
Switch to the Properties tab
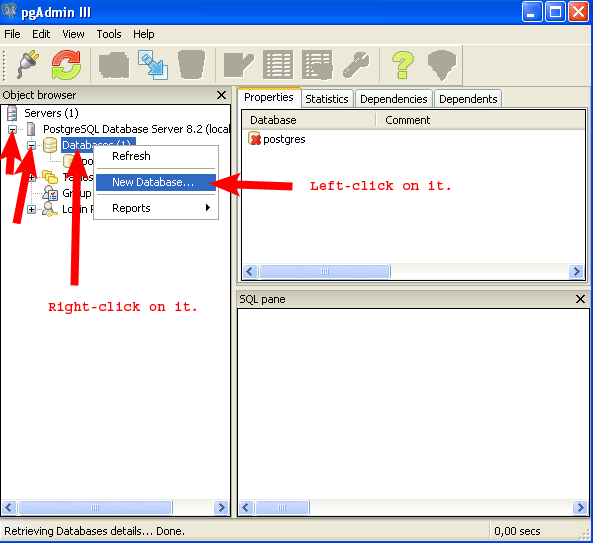pos(269,98)
